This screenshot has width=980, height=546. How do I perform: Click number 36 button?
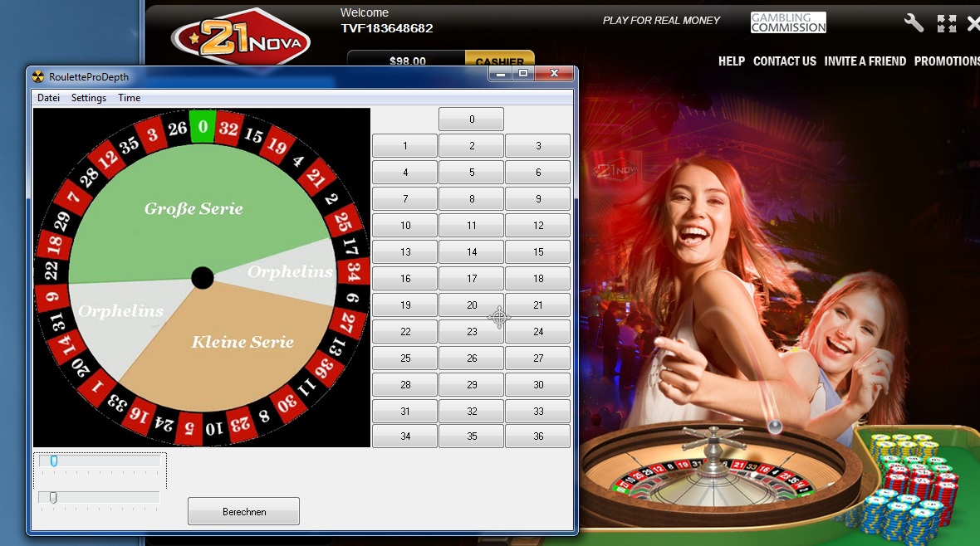coord(538,436)
